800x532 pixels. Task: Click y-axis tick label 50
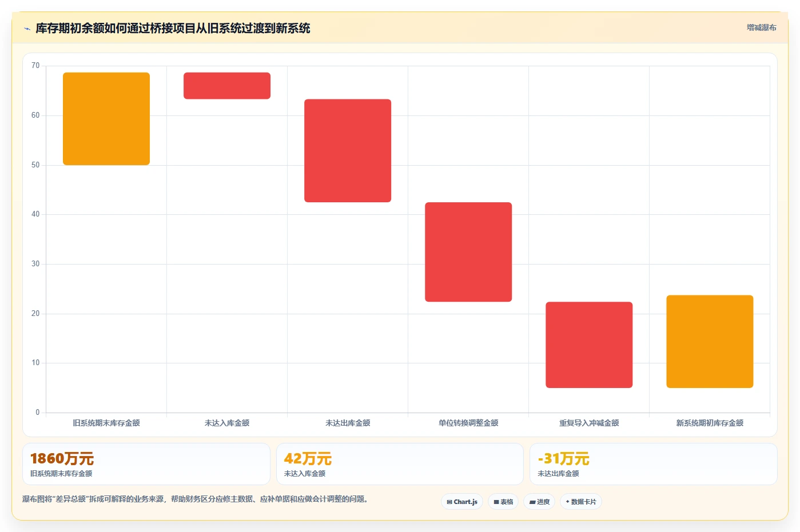click(x=35, y=165)
